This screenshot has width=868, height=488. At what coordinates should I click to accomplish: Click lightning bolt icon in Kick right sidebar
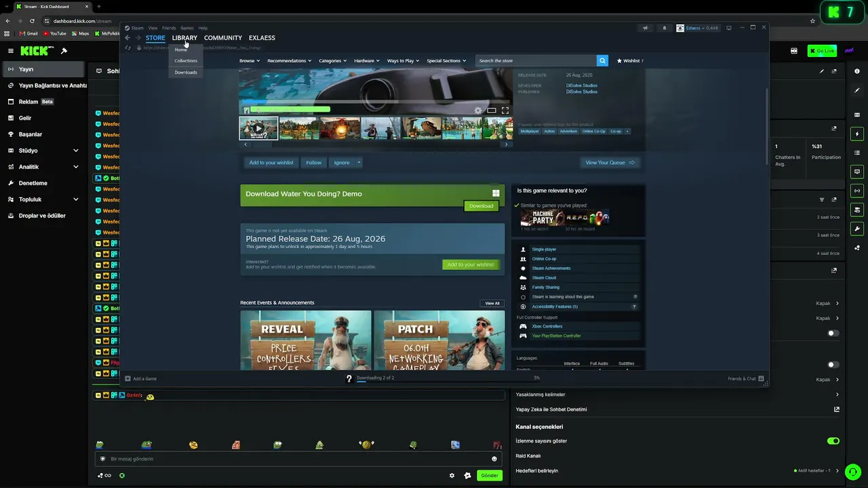[857, 134]
